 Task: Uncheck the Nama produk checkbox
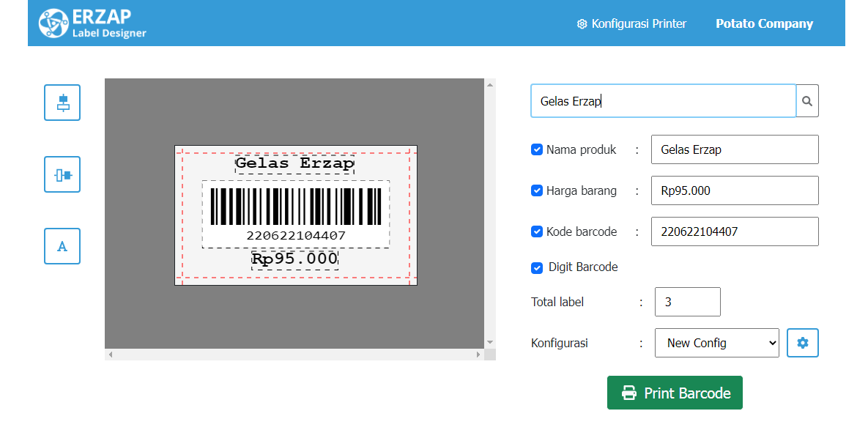tap(536, 149)
